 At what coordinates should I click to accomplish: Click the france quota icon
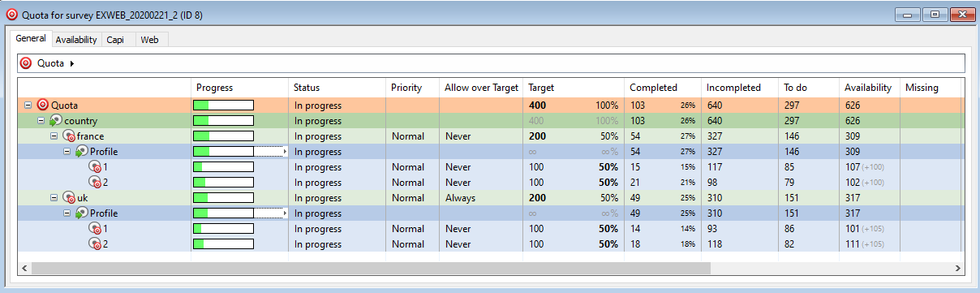[x=69, y=136]
